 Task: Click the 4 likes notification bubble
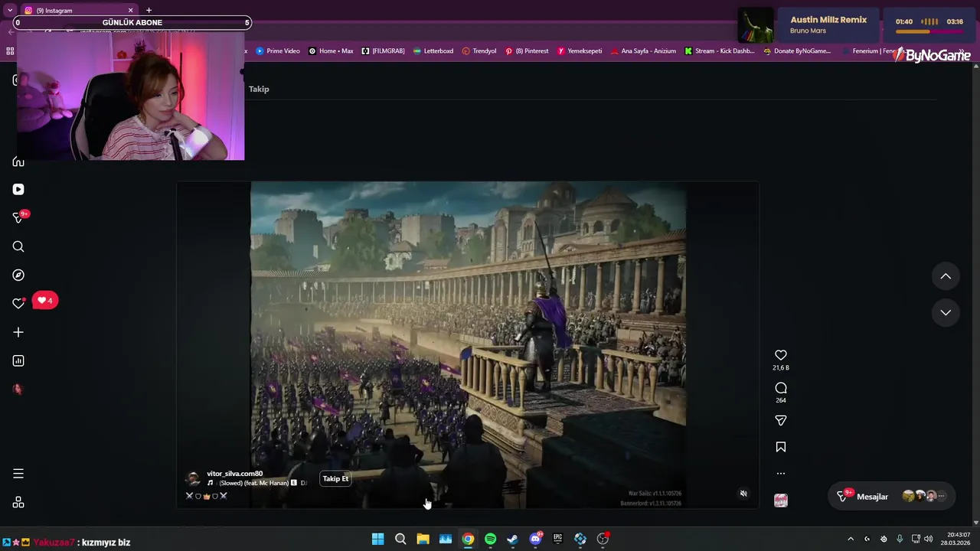pyautogui.click(x=45, y=301)
